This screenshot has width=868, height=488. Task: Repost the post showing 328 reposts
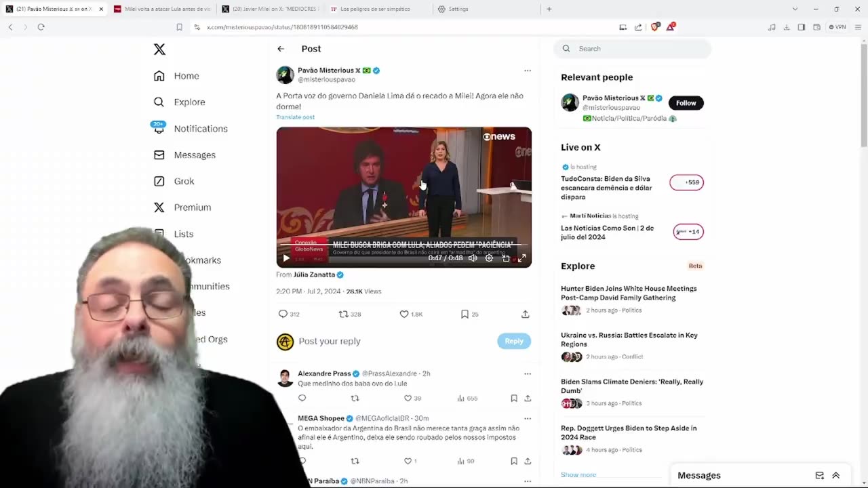pyautogui.click(x=350, y=314)
